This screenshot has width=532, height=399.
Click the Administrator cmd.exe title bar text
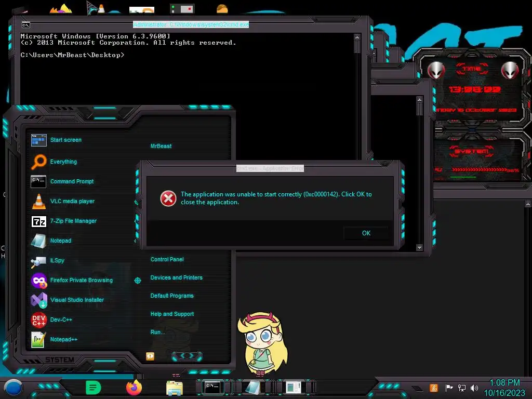click(x=191, y=24)
